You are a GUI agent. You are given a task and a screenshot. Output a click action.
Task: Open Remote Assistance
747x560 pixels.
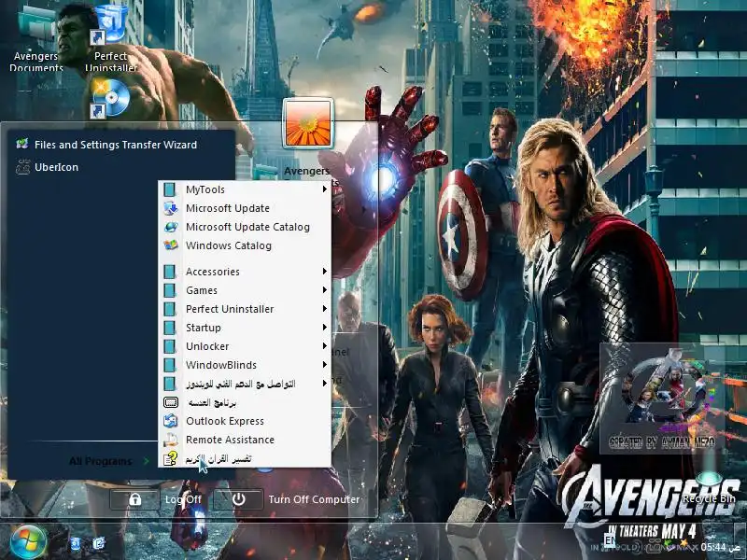[245, 440]
